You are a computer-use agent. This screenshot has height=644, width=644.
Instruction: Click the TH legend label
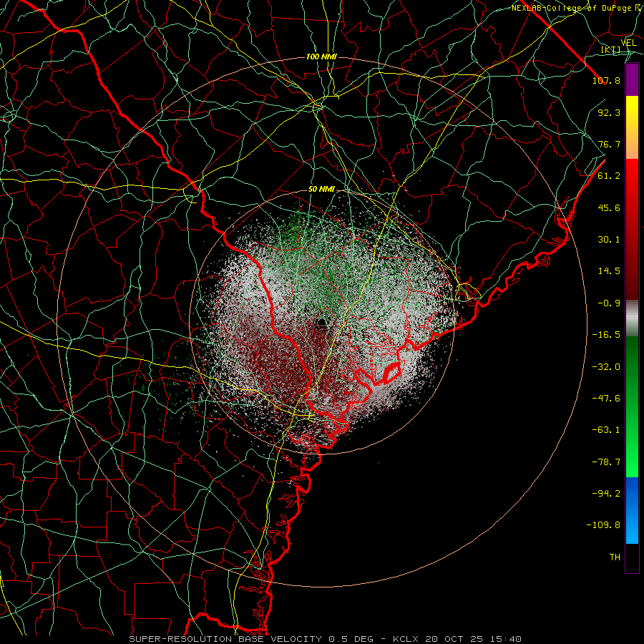click(615, 557)
